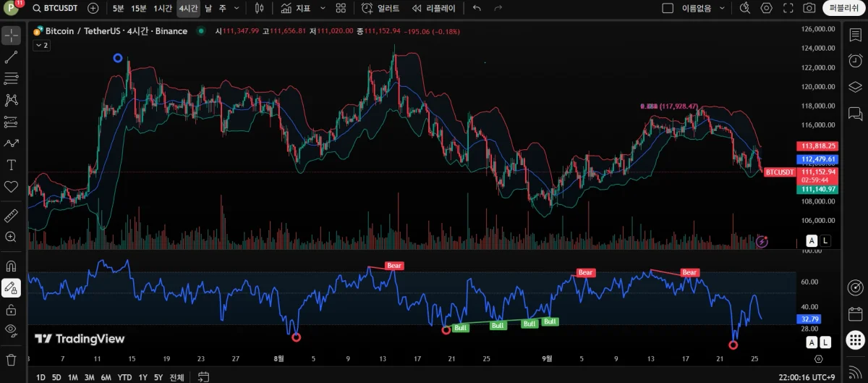Toggle magnet mode in left toolbar
868x383 pixels.
point(11,266)
